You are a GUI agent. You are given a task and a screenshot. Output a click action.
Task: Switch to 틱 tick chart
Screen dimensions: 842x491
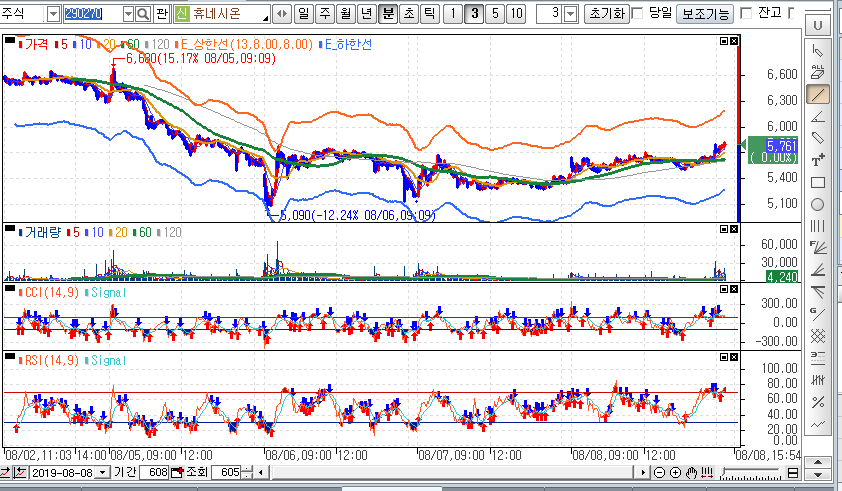(430, 14)
